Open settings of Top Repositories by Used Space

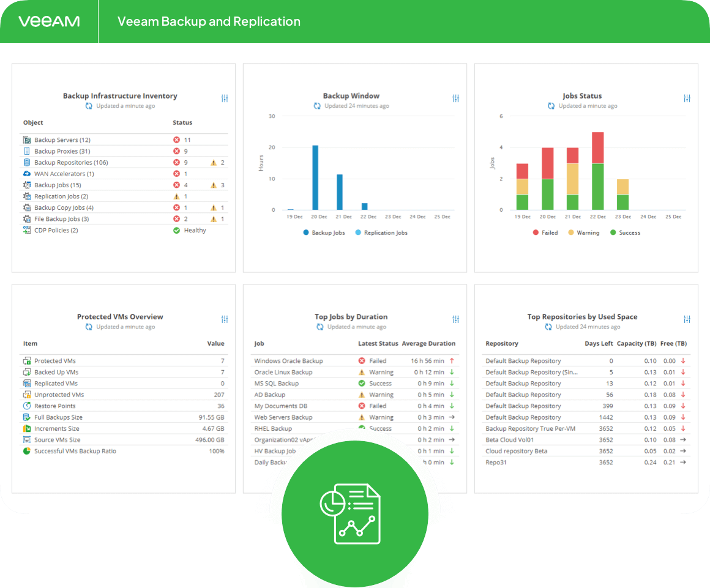pyautogui.click(x=687, y=319)
